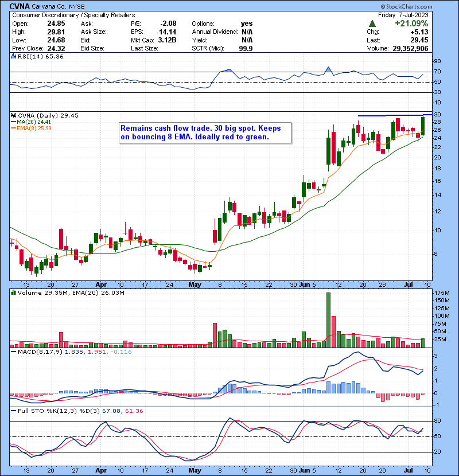Click the P/E value -2.08

coord(168,24)
